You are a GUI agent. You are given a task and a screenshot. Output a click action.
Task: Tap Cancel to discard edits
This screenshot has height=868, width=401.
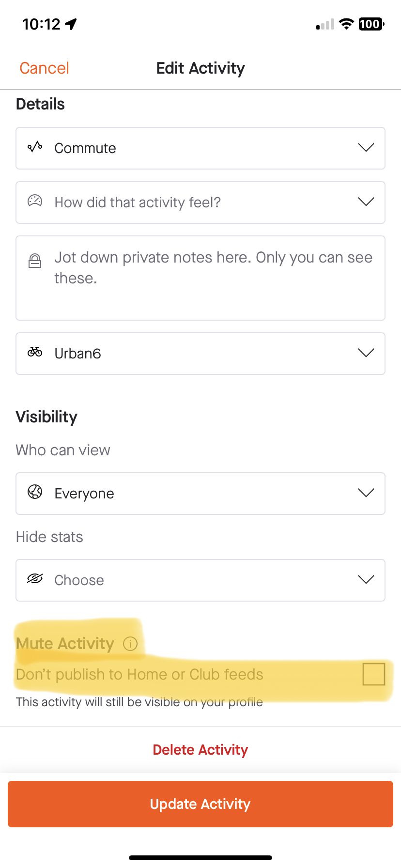click(44, 68)
